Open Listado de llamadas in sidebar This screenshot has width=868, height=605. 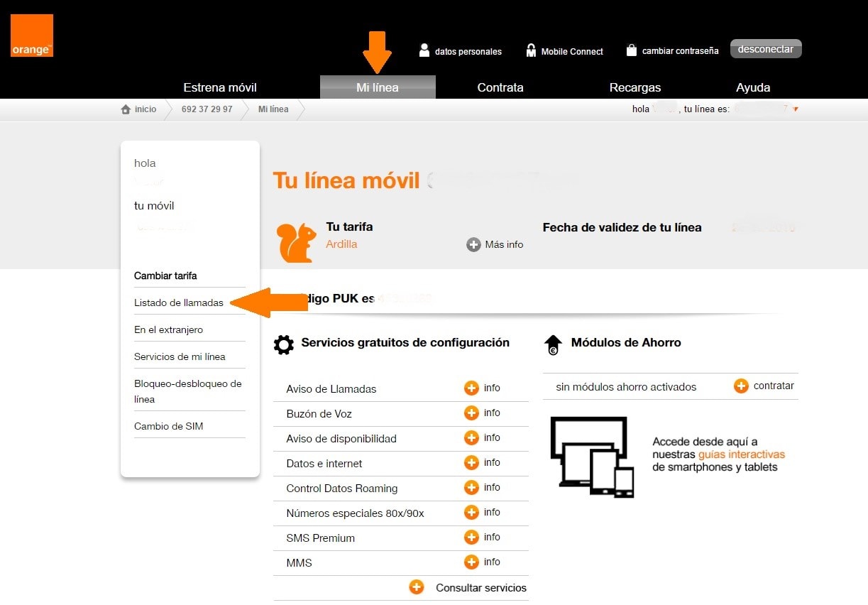point(179,302)
